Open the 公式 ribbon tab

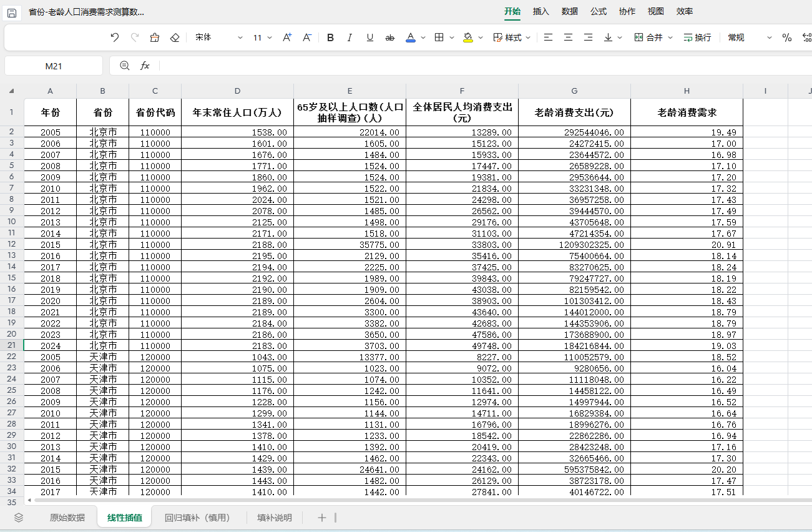pos(599,11)
